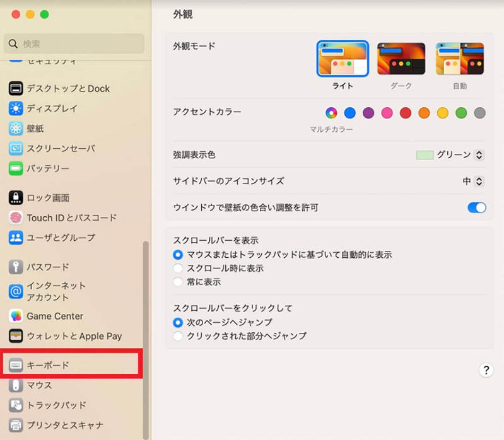Choose 次のページへジャンプ radio button
This screenshot has width=504, height=440.
(x=178, y=323)
